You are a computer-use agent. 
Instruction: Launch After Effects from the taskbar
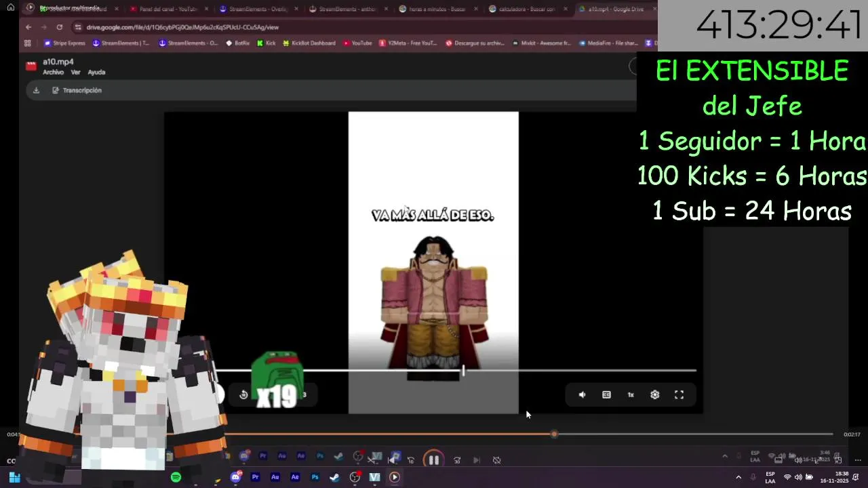coord(295,477)
